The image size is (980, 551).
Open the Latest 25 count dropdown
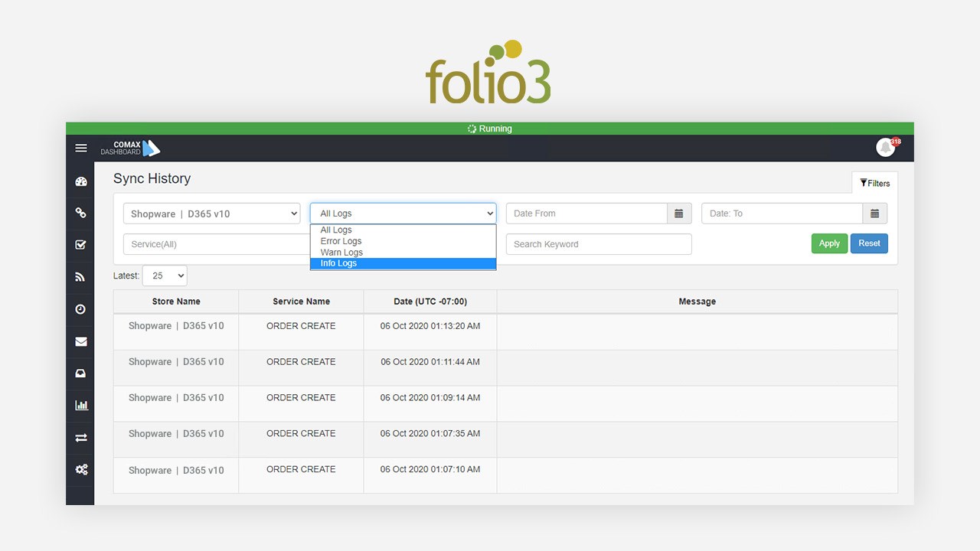165,275
